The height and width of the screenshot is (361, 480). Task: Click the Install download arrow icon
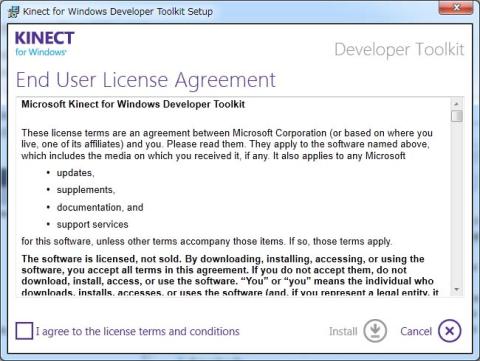[x=375, y=331]
